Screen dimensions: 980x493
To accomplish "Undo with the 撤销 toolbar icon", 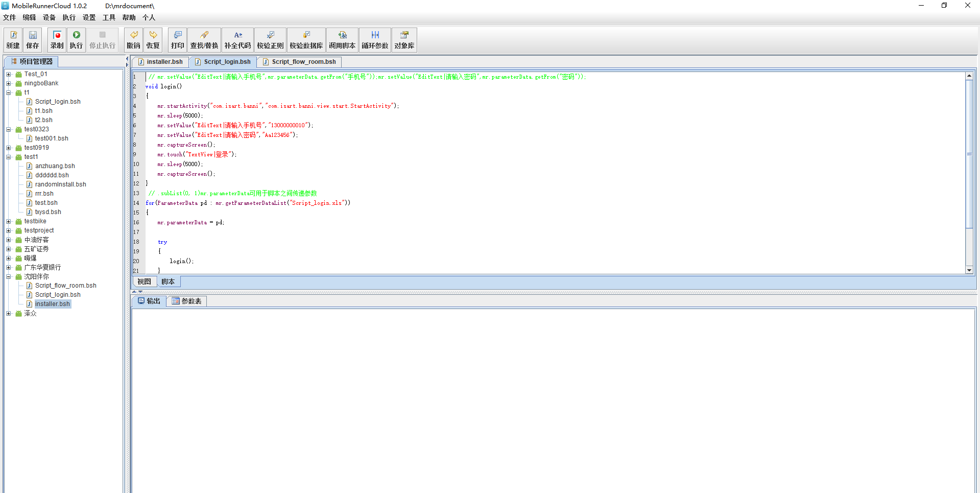I will pyautogui.click(x=133, y=40).
